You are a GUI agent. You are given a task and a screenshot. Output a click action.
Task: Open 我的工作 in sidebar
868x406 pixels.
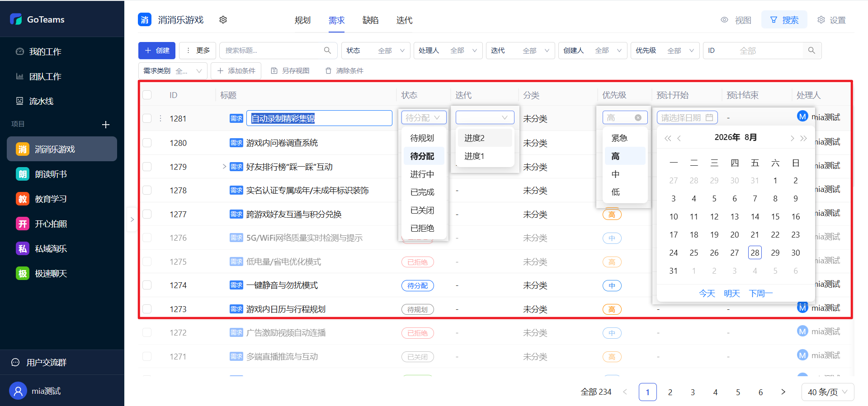(x=45, y=51)
